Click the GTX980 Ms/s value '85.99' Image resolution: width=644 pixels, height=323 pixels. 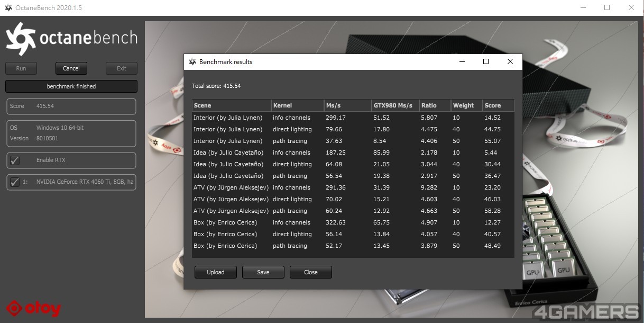click(x=382, y=152)
